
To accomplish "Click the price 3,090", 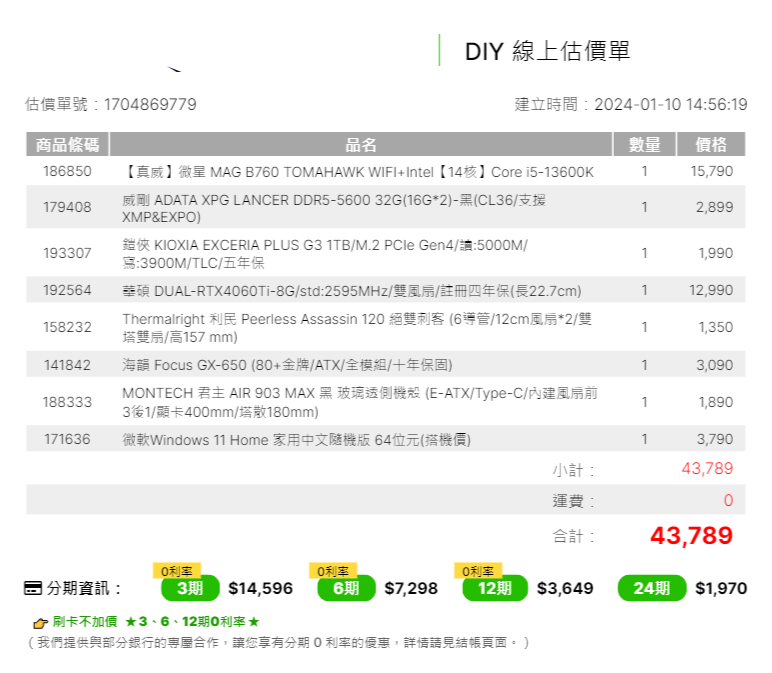I will 714,365.
